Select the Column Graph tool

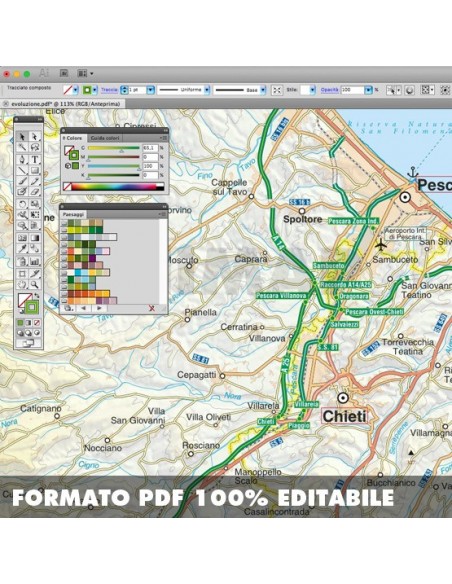pos(35,261)
